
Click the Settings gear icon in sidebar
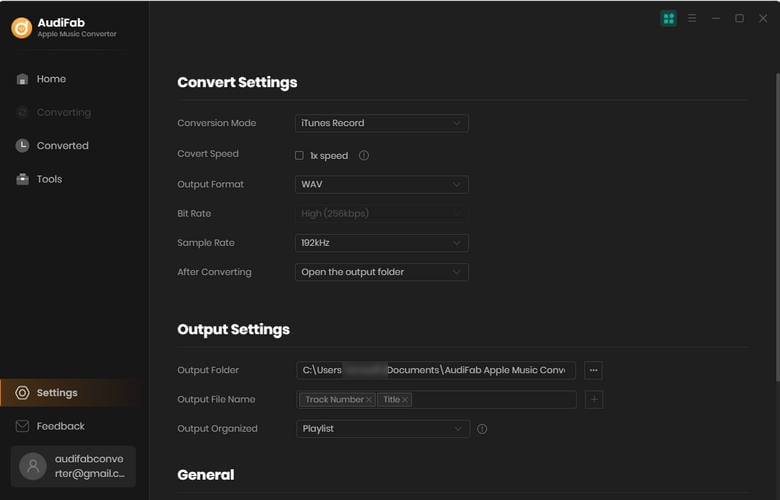22,393
